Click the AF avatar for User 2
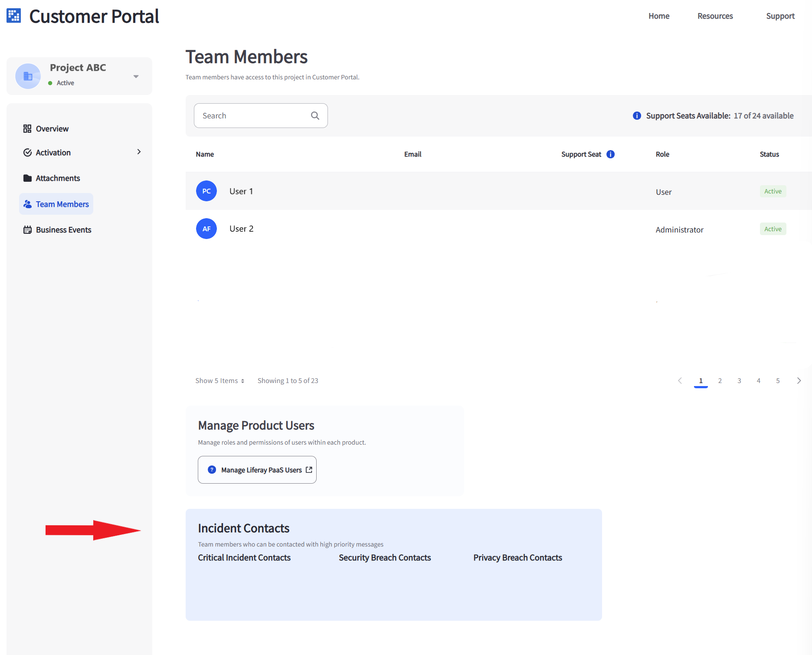The image size is (812, 655). pyautogui.click(x=206, y=229)
